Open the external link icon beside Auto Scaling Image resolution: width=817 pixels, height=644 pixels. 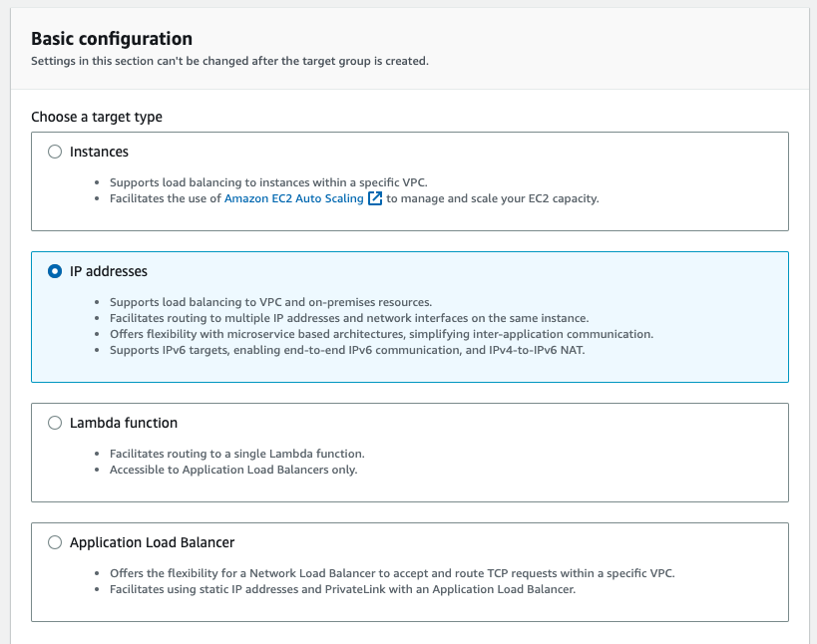pyautogui.click(x=375, y=198)
